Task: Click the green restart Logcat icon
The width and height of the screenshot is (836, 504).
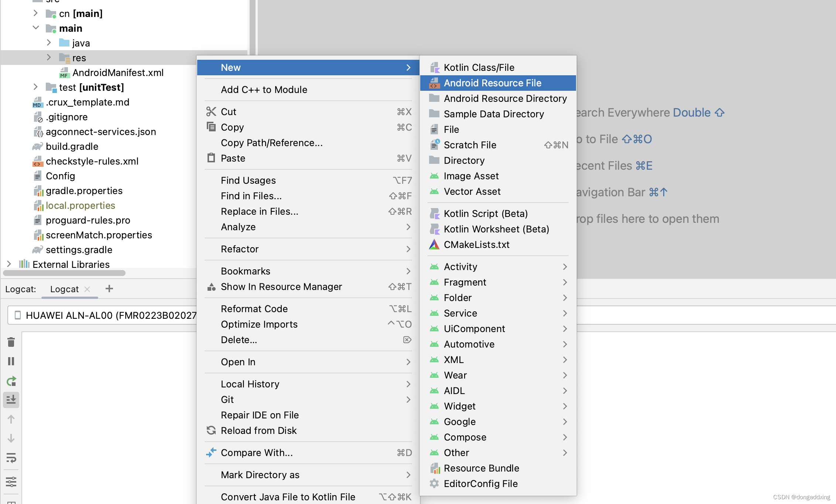Action: (11, 381)
